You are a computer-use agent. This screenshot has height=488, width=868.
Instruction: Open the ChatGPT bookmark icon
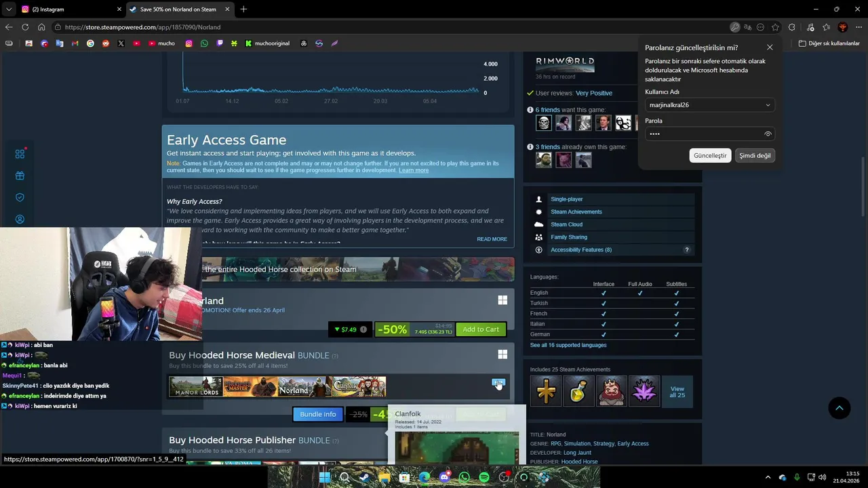click(x=304, y=43)
